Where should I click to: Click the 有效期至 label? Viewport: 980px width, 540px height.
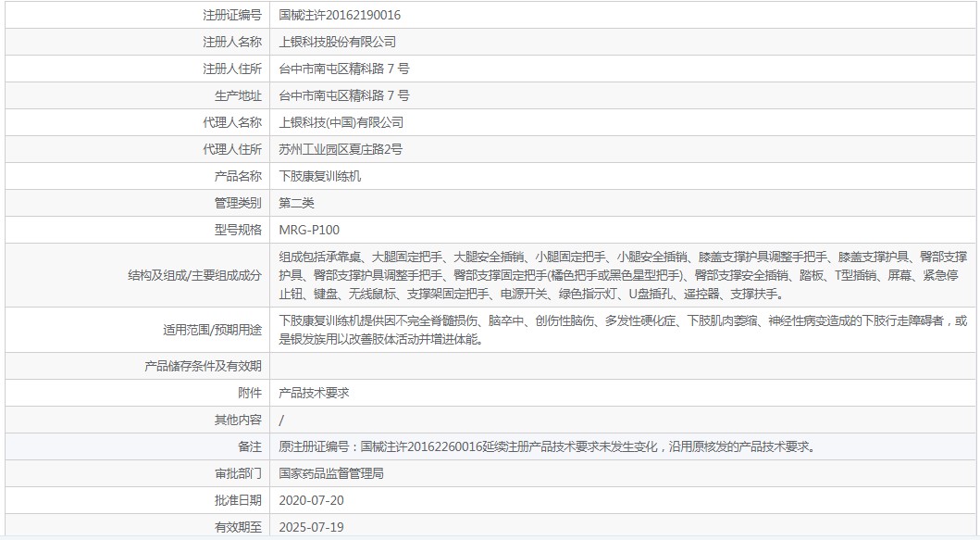(x=238, y=527)
